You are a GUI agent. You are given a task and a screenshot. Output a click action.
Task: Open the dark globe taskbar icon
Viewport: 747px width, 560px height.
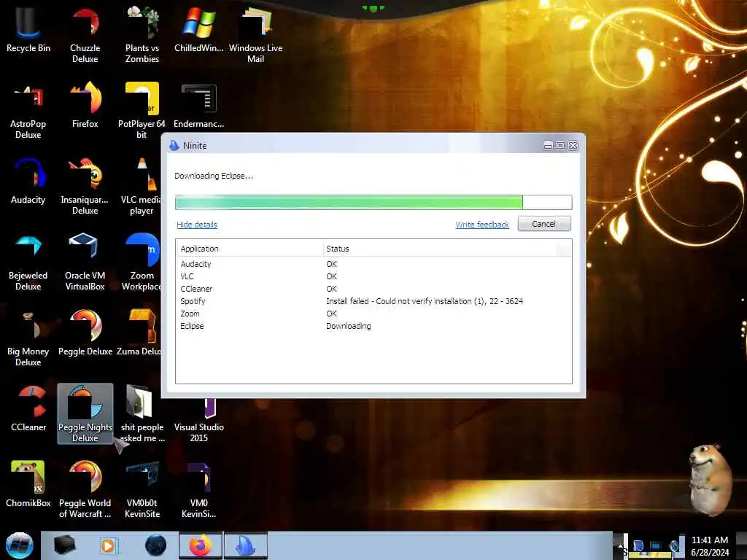[156, 545]
